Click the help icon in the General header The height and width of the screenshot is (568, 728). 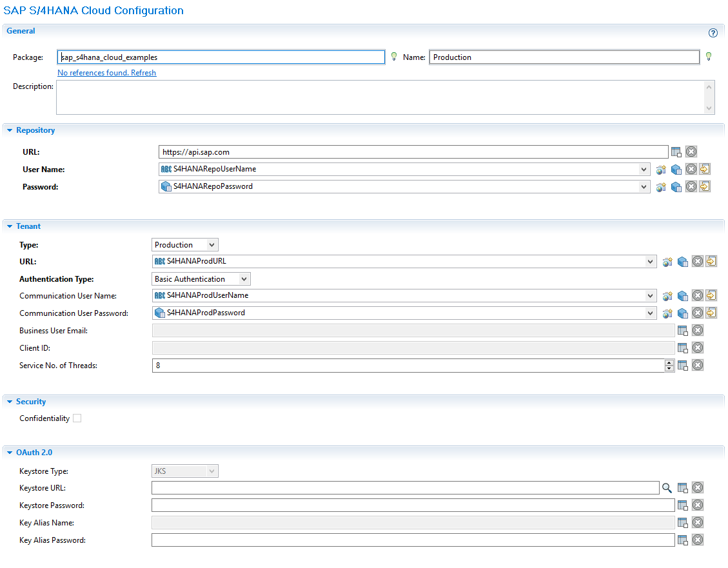coord(713,33)
